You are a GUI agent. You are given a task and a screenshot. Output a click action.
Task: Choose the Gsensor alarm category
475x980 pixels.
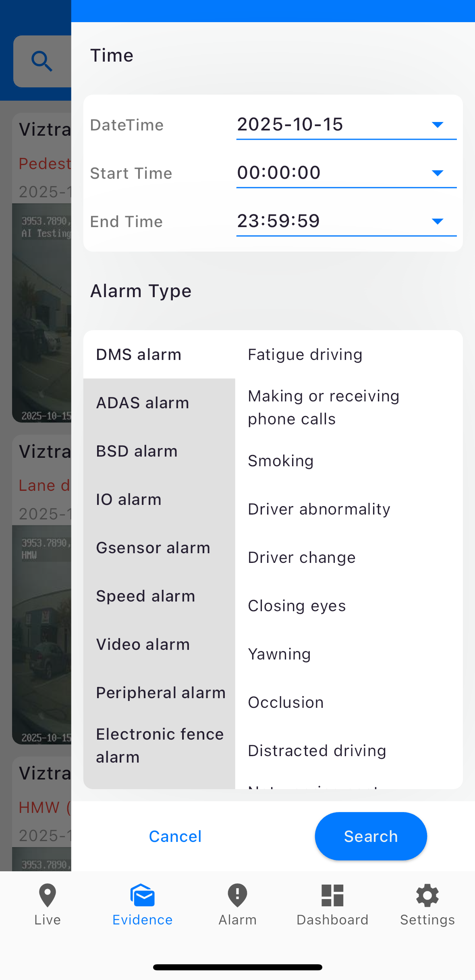point(153,548)
